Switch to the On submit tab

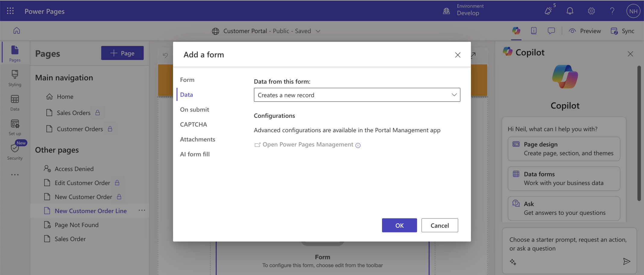(x=194, y=110)
